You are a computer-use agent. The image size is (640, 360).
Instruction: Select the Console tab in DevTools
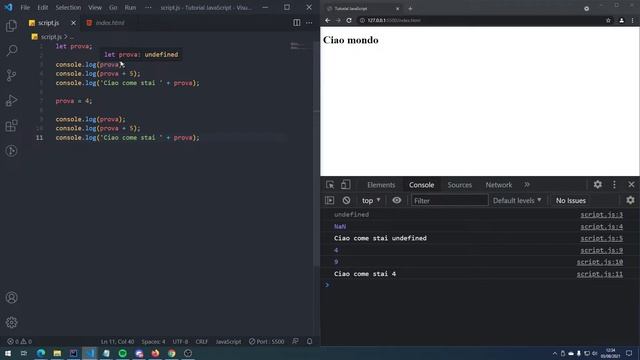click(x=422, y=185)
